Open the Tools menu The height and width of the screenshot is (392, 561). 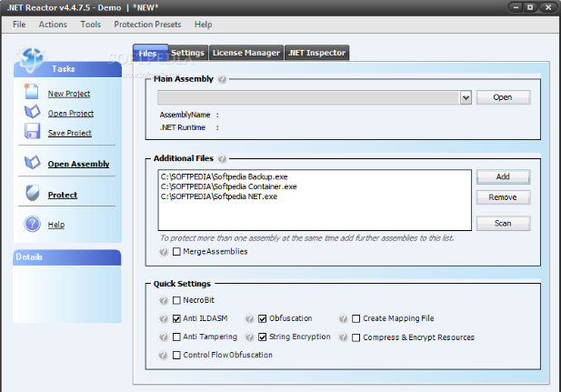91,25
